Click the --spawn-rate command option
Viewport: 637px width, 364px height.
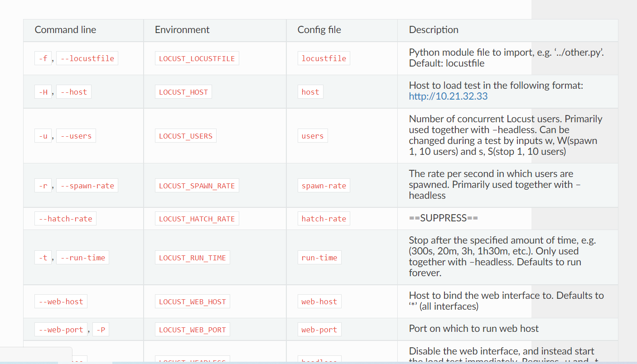pos(87,185)
